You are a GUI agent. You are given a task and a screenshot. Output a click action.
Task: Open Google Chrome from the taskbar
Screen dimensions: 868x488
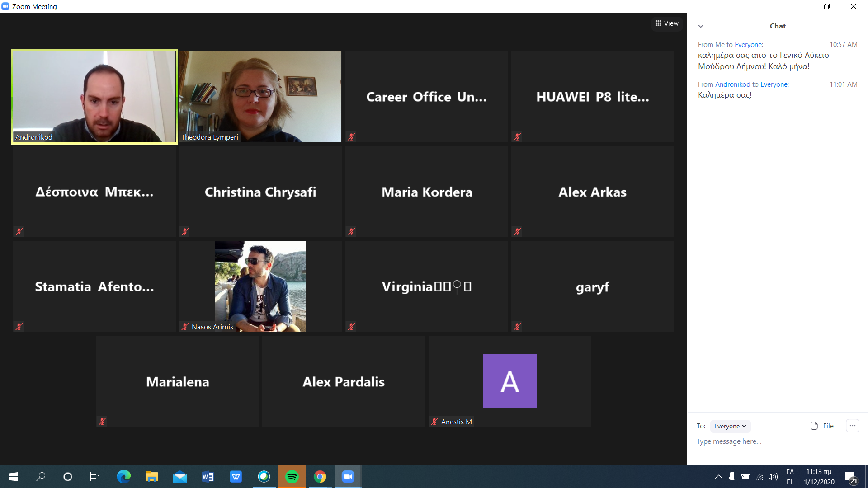coord(320,477)
